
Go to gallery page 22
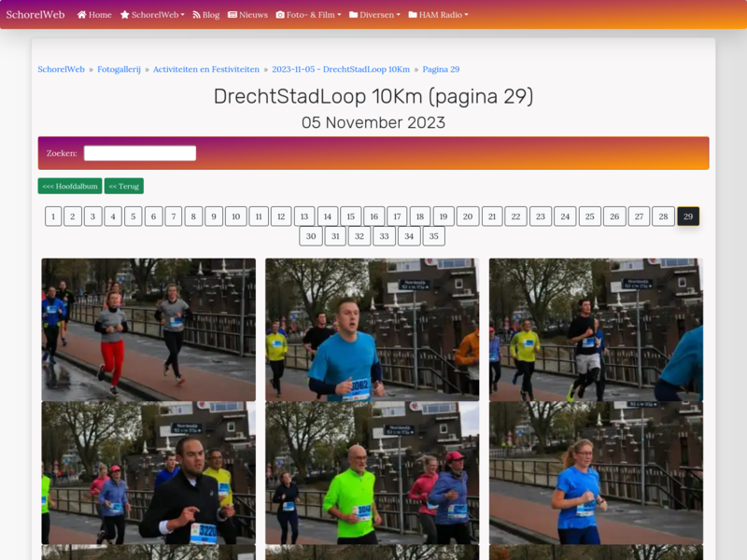516,217
